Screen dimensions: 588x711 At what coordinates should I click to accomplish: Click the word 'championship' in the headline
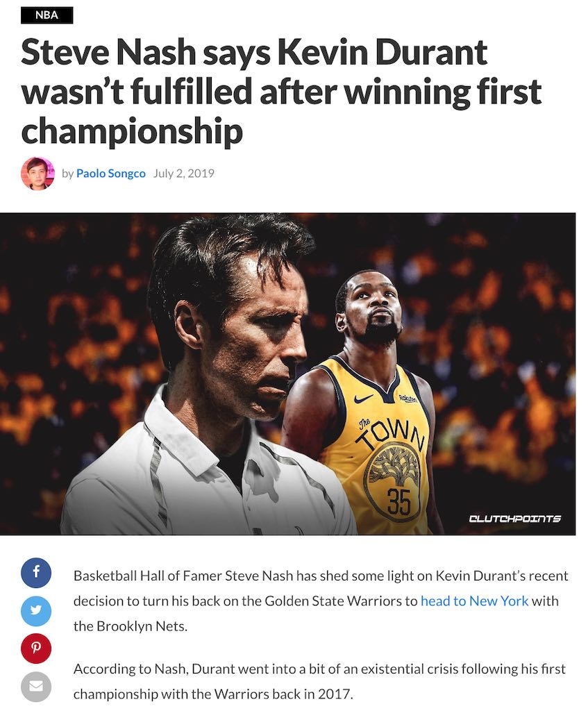[132, 131]
